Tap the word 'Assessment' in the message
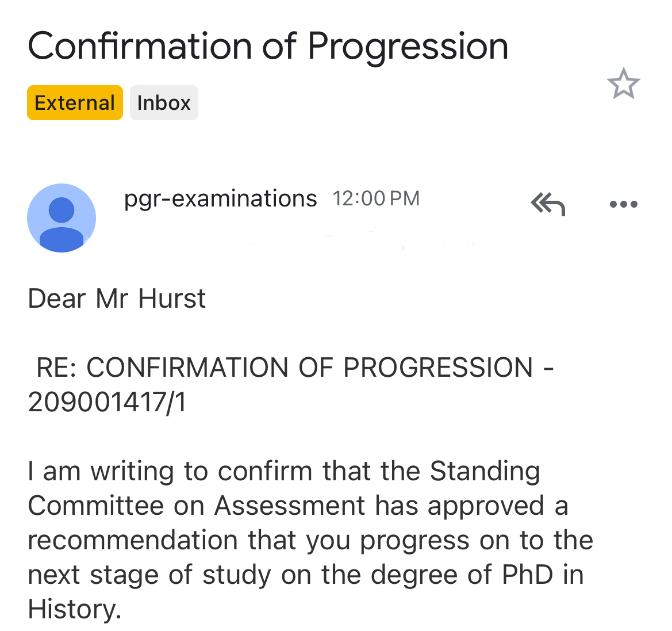Image resolution: width=672 pixels, height=631 pixels. tap(289, 506)
